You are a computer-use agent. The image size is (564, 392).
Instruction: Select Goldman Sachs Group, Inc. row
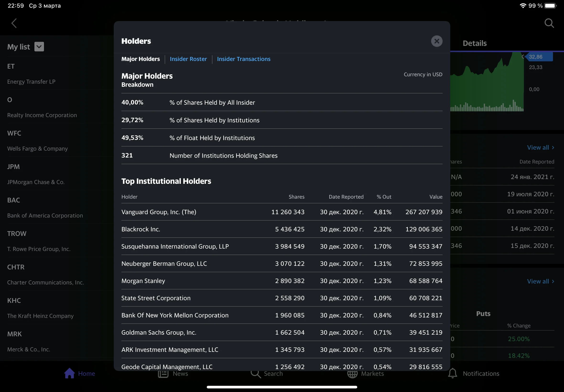tap(282, 332)
